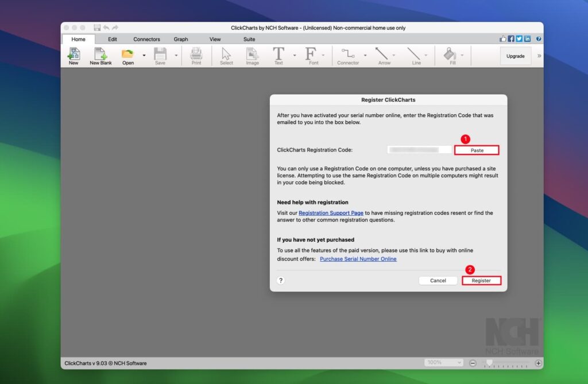Click the Paste button
The height and width of the screenshot is (384, 588).
[x=477, y=150]
